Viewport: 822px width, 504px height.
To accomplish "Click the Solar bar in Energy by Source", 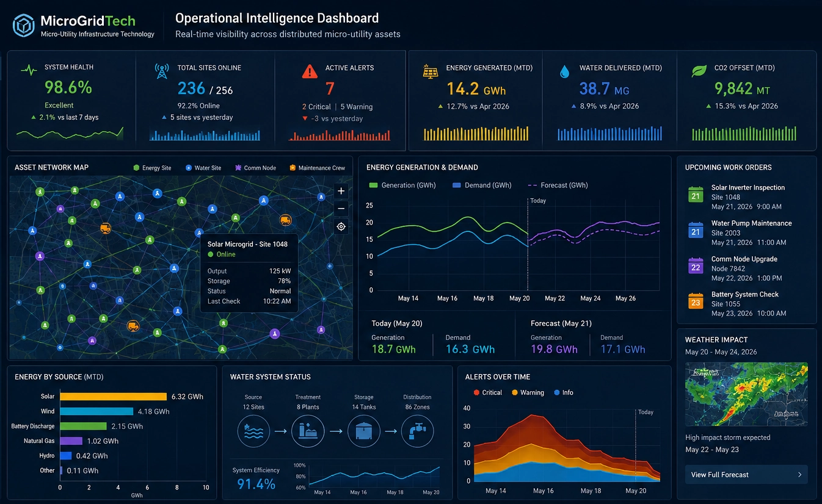I will point(113,397).
